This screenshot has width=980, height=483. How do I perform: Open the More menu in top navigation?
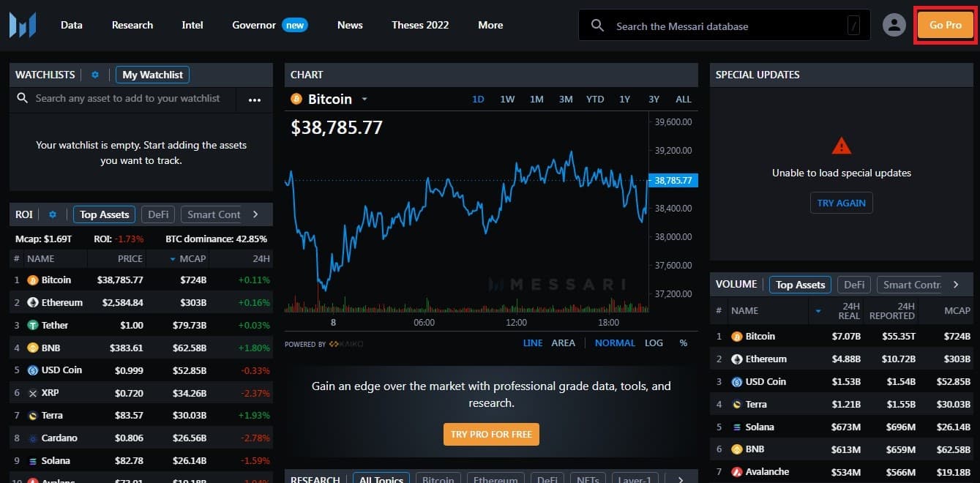pos(490,25)
